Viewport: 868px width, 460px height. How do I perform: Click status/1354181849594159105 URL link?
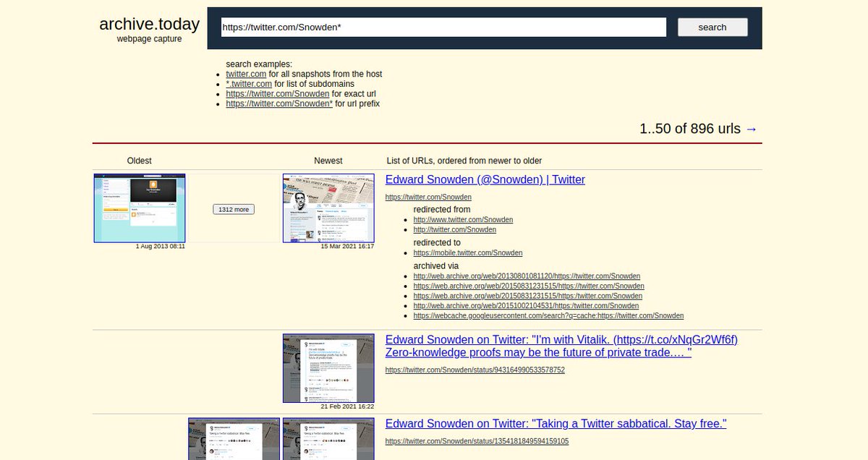477,441
